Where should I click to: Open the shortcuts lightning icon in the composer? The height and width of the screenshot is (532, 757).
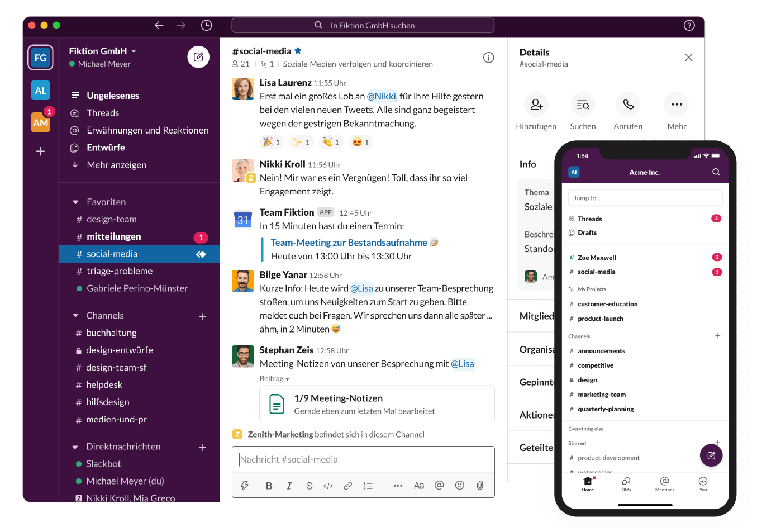[x=244, y=485]
